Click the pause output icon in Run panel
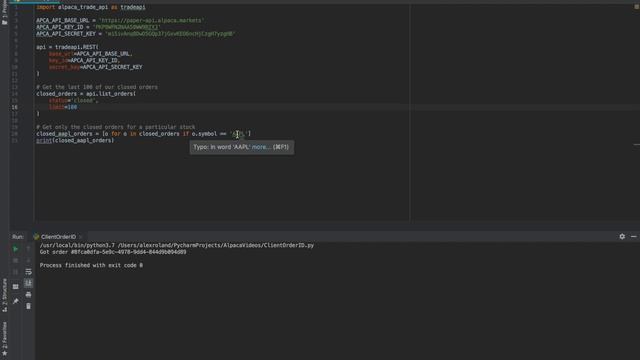 pyautogui.click(x=15, y=271)
